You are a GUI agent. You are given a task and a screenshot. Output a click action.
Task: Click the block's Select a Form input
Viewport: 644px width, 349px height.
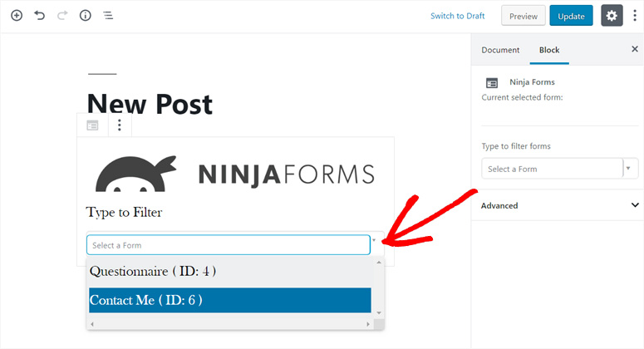[x=229, y=245]
